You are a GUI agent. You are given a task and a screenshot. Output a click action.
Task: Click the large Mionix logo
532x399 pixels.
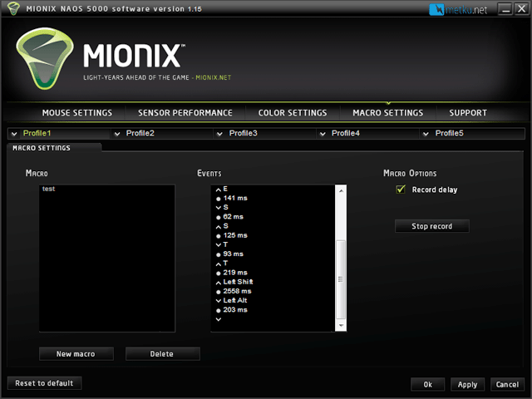44,59
